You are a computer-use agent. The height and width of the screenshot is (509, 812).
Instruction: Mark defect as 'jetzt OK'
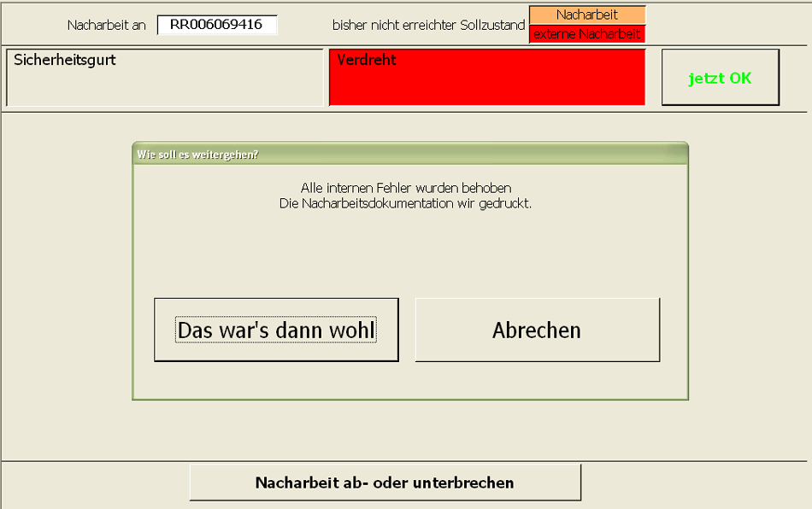pyautogui.click(x=720, y=78)
